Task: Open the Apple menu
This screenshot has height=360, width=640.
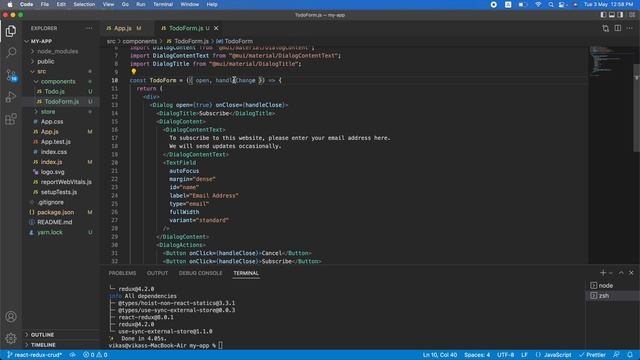Action: coord(10,4)
